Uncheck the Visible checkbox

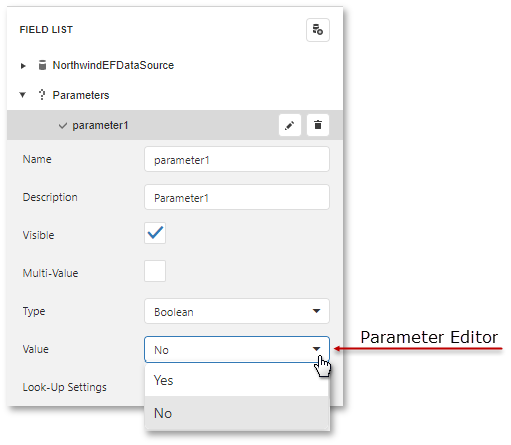click(x=155, y=233)
